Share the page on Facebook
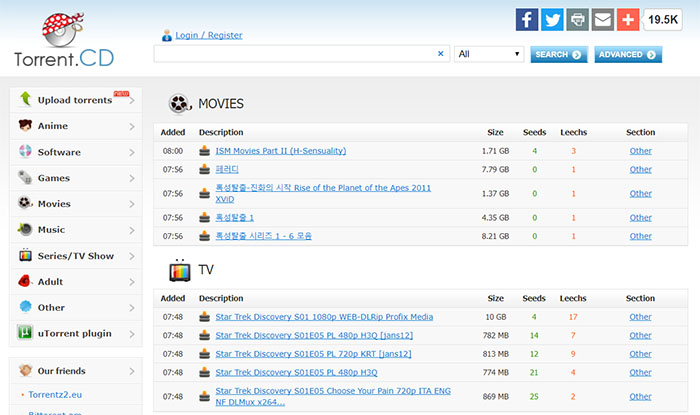Screen dimensions: 700x415 point(527,20)
